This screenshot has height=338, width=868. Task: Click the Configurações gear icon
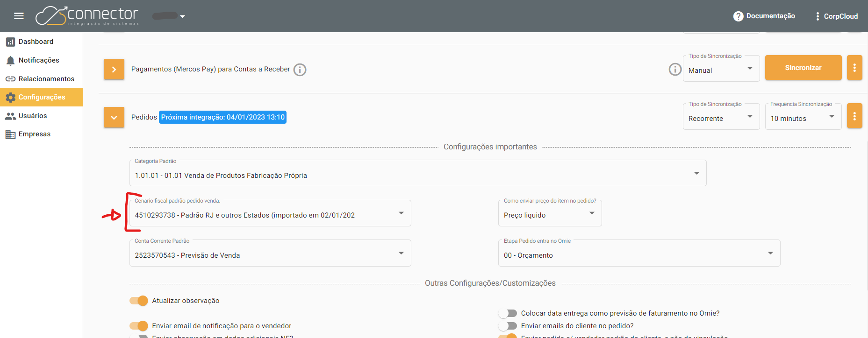10,97
